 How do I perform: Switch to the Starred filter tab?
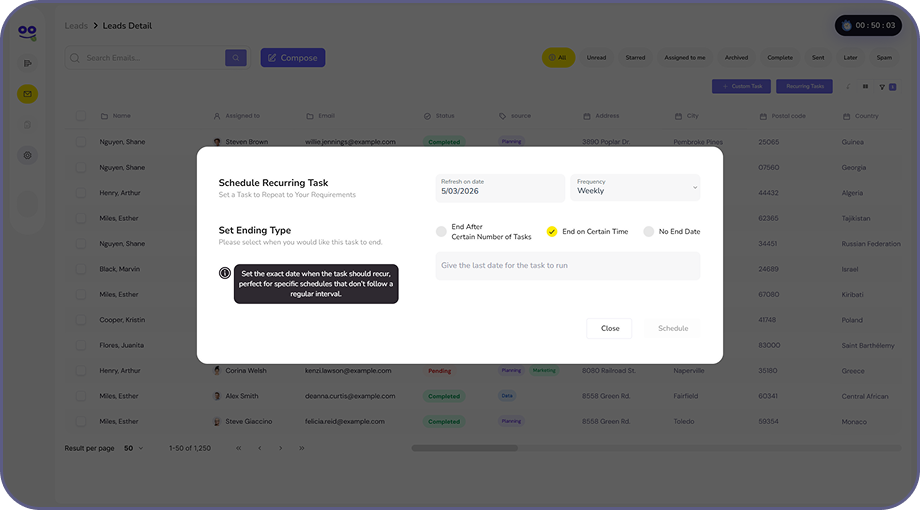[635, 58]
